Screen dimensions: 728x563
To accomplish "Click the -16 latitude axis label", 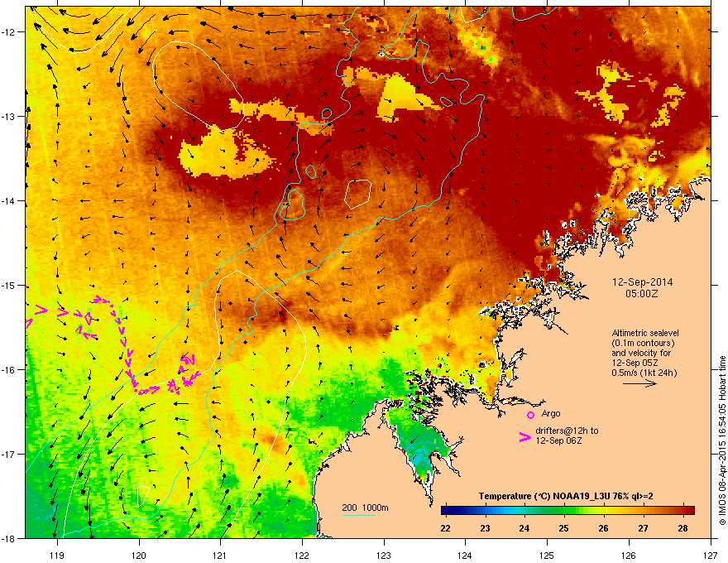I will click(x=8, y=370).
